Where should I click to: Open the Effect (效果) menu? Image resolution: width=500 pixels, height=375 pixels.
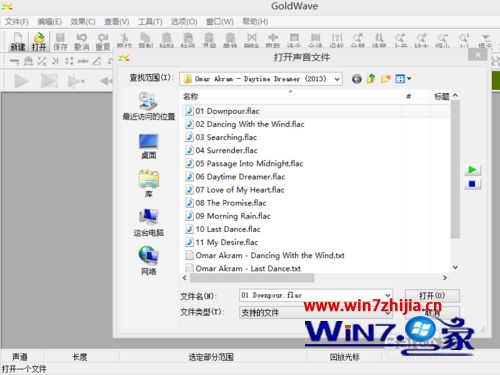[83, 22]
